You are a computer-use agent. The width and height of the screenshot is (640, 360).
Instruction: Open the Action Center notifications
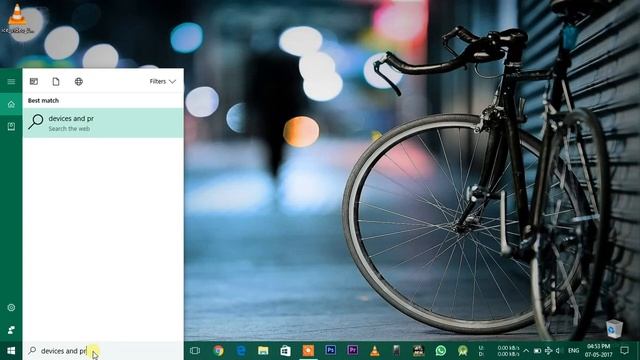624,351
